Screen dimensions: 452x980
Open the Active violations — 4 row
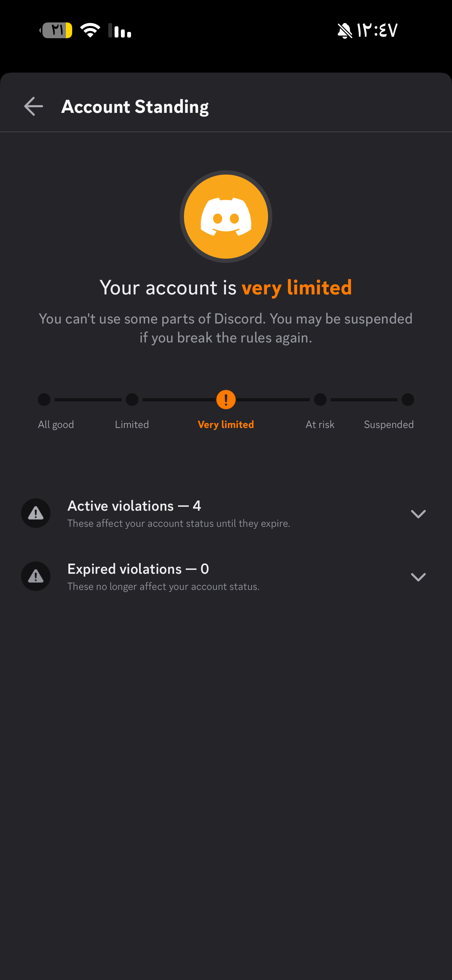click(x=226, y=513)
